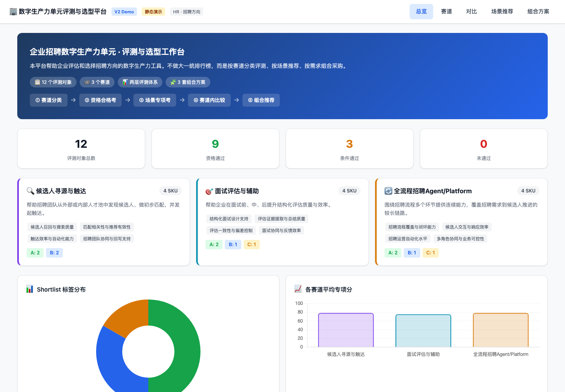Click the magnifier icon on 候选人寻源与触达 card

point(30,191)
